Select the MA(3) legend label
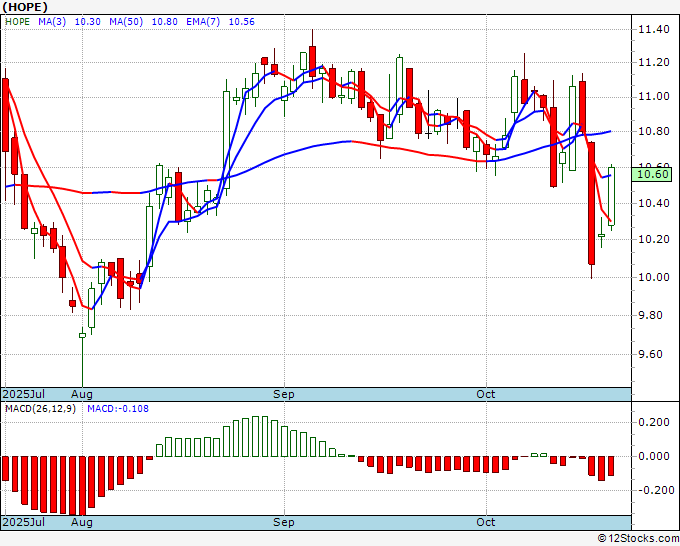Screen dimensions: 680x546 pos(52,22)
